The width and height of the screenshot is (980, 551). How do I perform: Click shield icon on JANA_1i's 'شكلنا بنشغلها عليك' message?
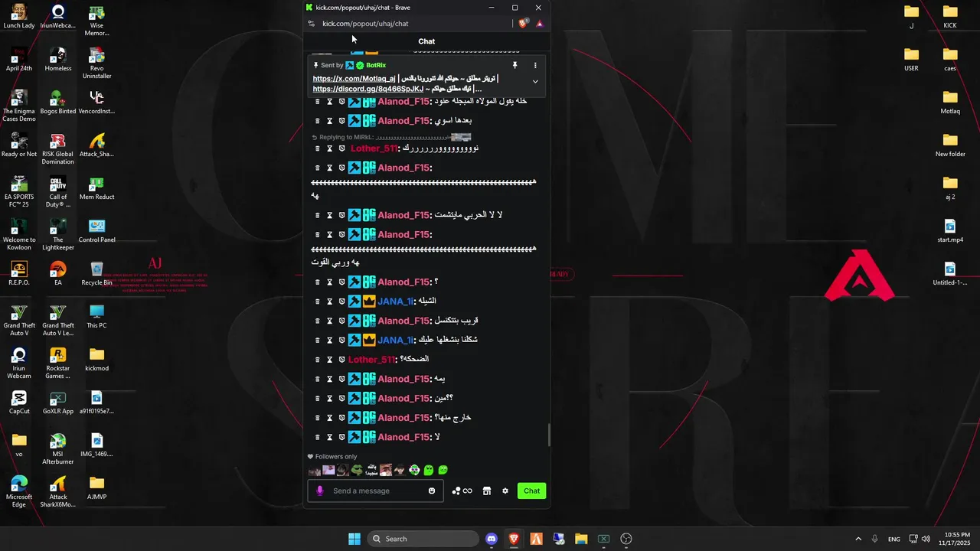342,340
